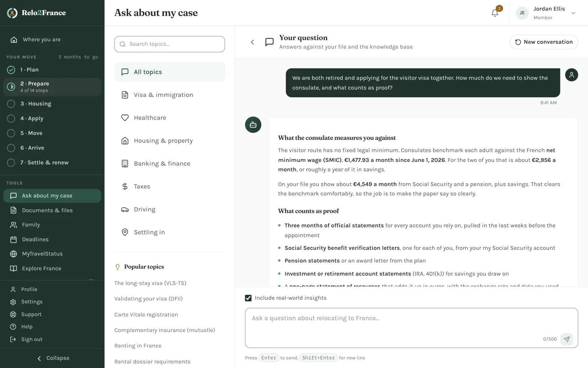Viewport: 588px width, 368px height.
Task: Open Settings gear in sidebar
Action: pyautogui.click(x=52, y=302)
